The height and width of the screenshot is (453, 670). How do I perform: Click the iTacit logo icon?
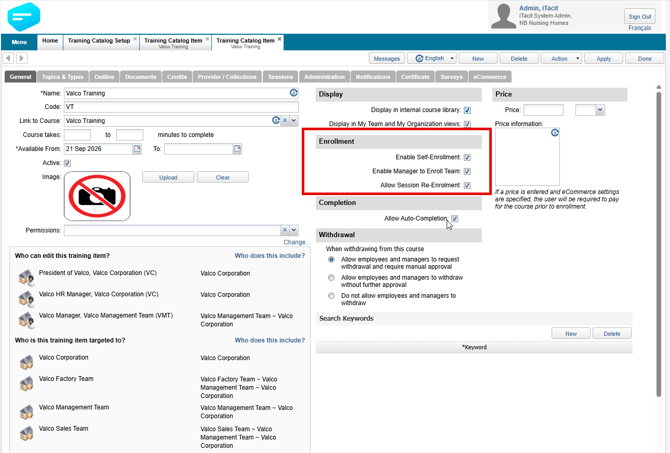tap(24, 17)
